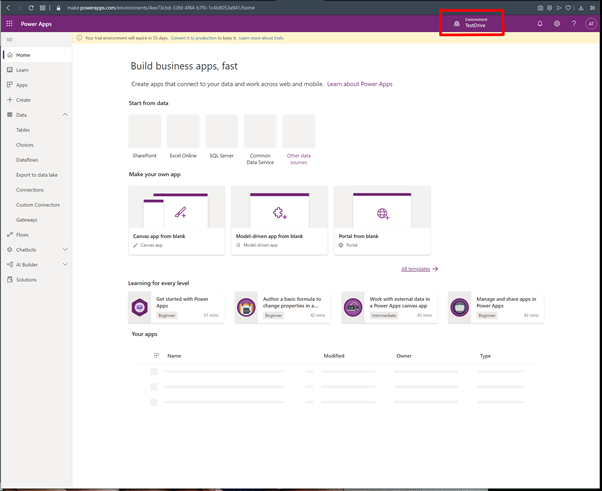Collapse the Data section in sidebar
Screen dimensions: 602x491
click(65, 115)
